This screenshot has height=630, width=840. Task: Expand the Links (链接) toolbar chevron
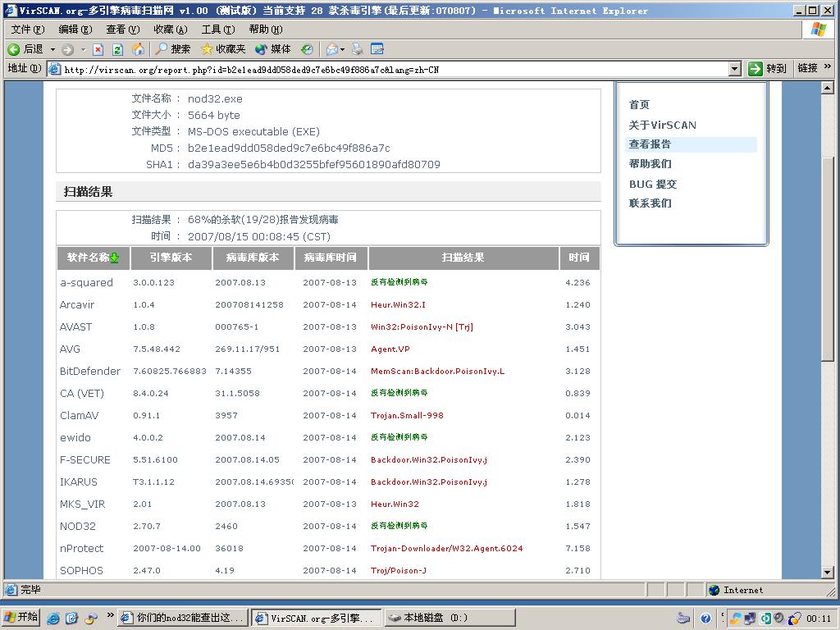tap(827, 67)
